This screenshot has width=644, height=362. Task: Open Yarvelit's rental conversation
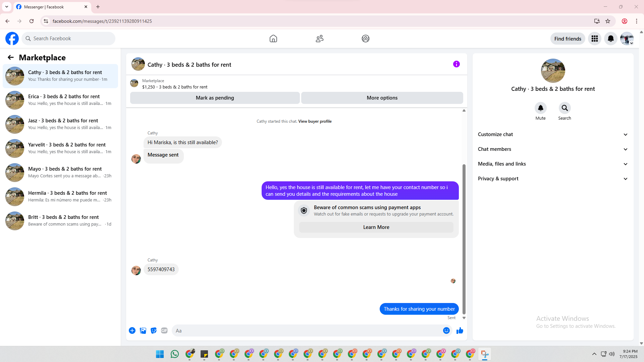tap(60, 148)
